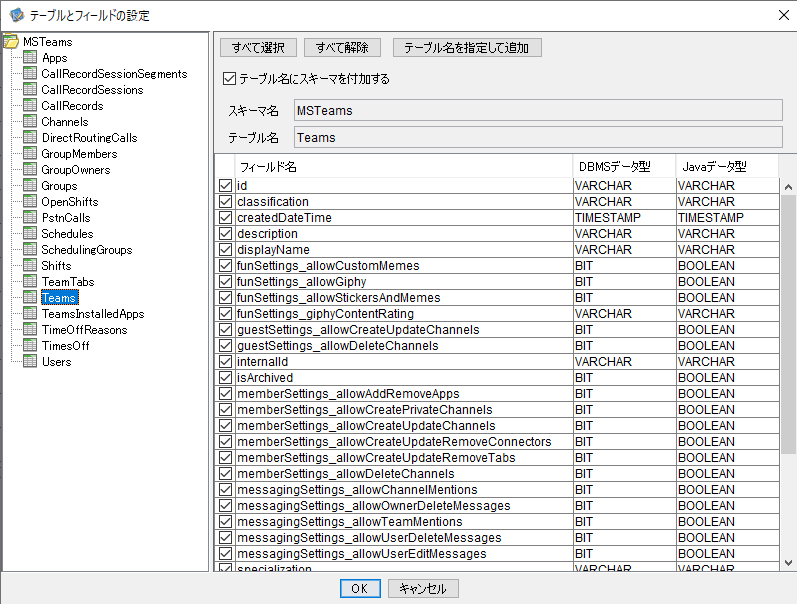The image size is (797, 604).
Task: Click the スキーマ名 text field
Action: [538, 110]
